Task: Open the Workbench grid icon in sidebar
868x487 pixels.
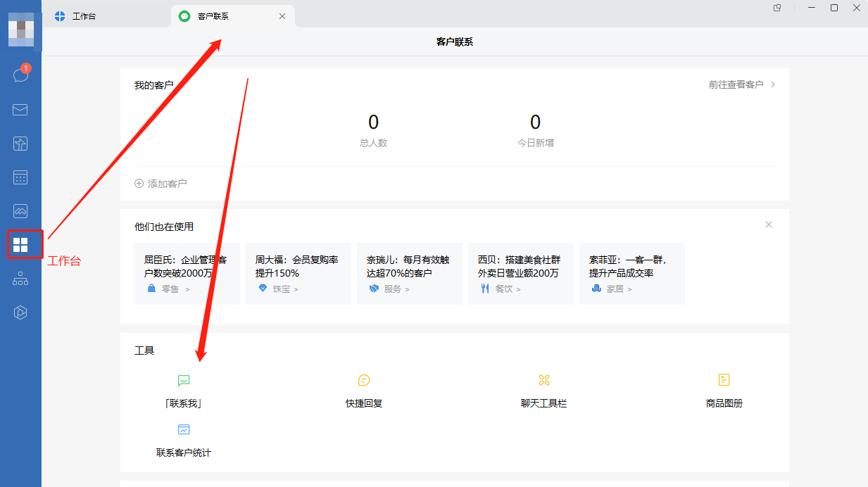Action: click(24, 244)
